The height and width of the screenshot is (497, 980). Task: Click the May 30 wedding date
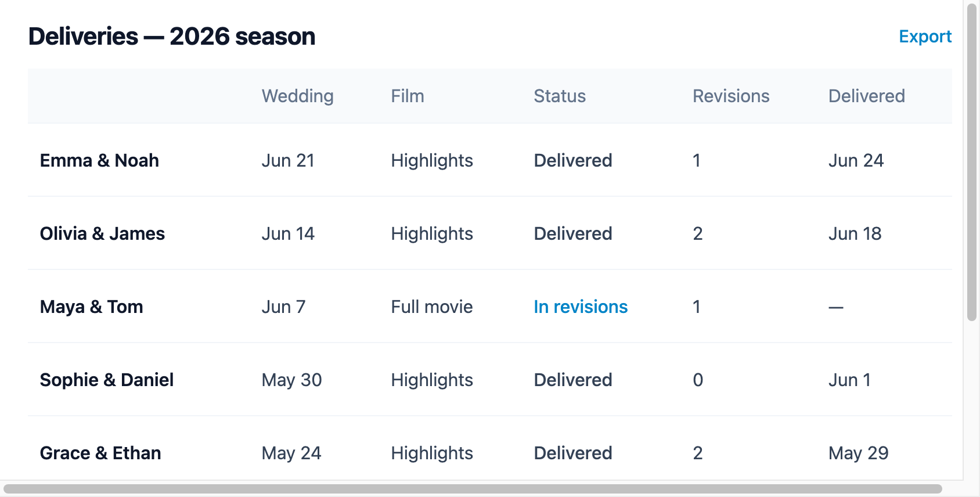291,380
